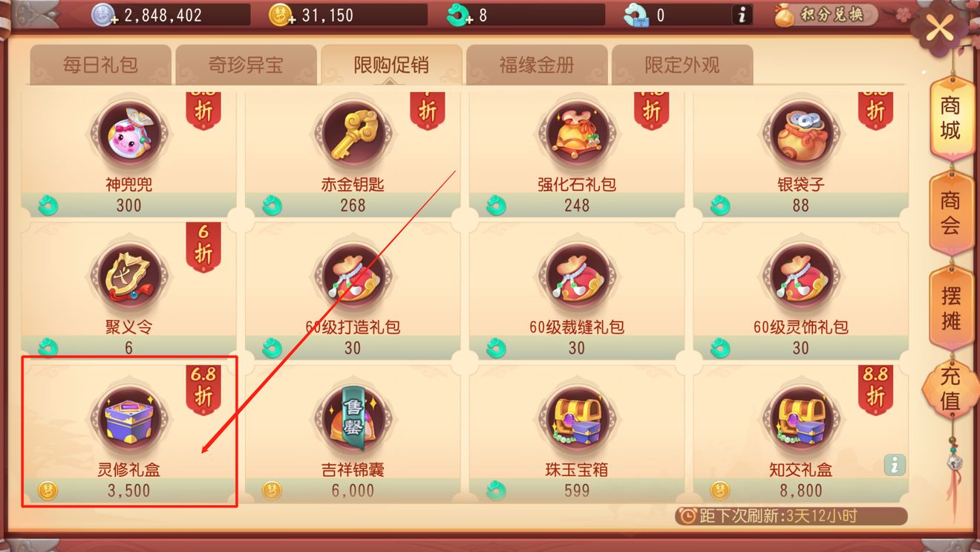Tap the 知交礼盒 info icon
The height and width of the screenshot is (552, 980).
pos(894,465)
